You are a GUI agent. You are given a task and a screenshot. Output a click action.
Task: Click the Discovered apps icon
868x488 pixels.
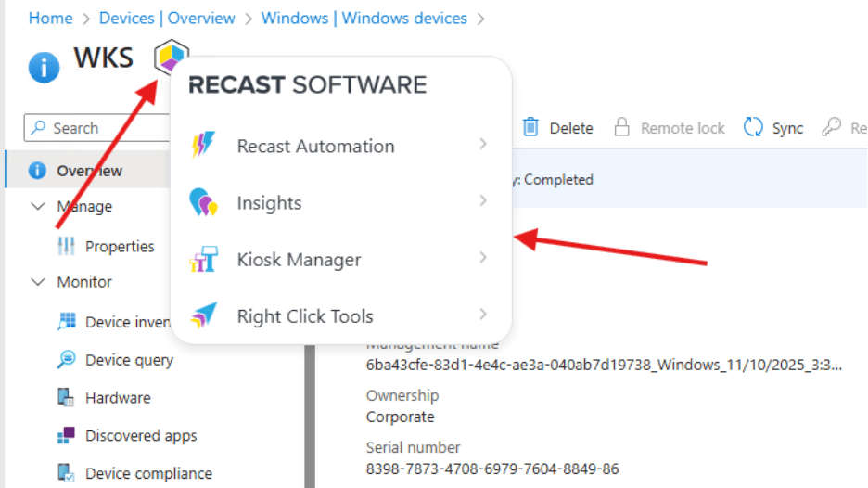pyautogui.click(x=66, y=435)
